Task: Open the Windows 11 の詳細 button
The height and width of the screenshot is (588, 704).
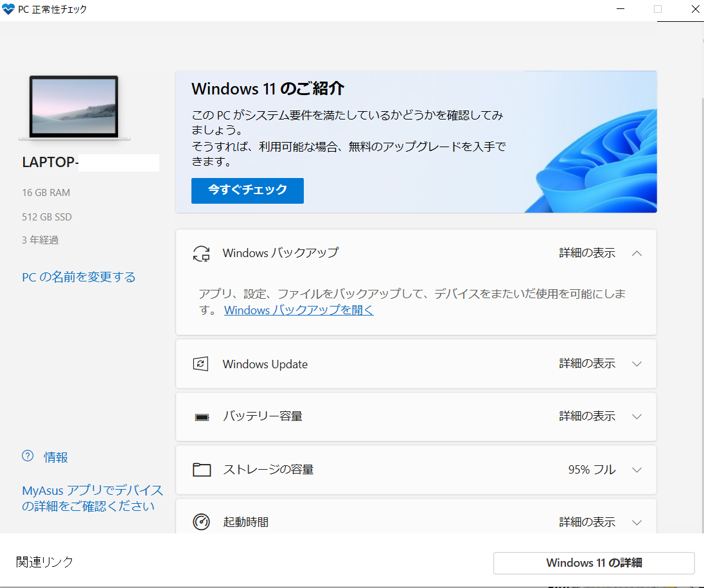Action: point(594,563)
